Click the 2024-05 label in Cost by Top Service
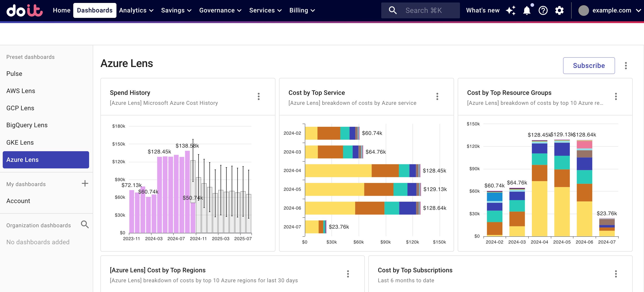The width and height of the screenshot is (644, 292). pos(292,189)
